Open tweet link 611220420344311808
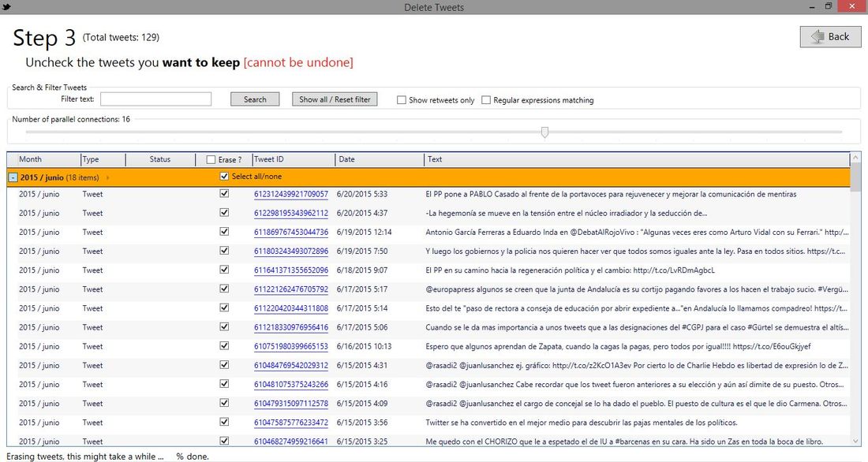This screenshot has width=868, height=462. (x=291, y=308)
